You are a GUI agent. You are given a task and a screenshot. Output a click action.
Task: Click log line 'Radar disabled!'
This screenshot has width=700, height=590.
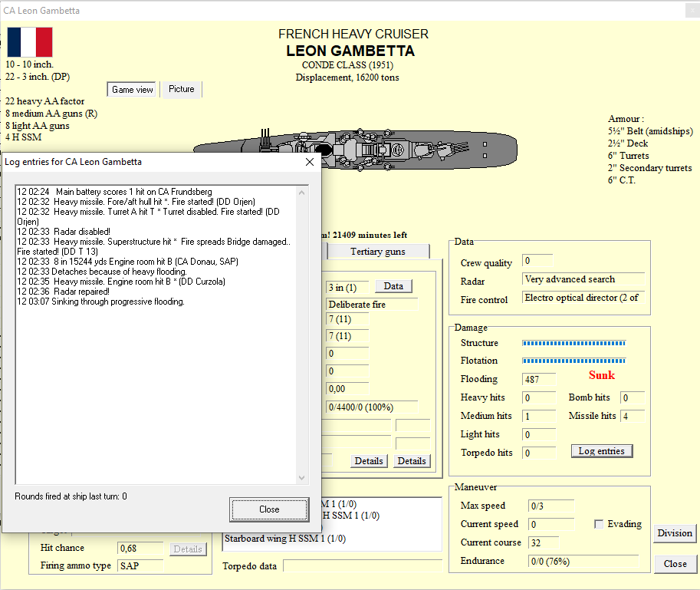(x=64, y=232)
